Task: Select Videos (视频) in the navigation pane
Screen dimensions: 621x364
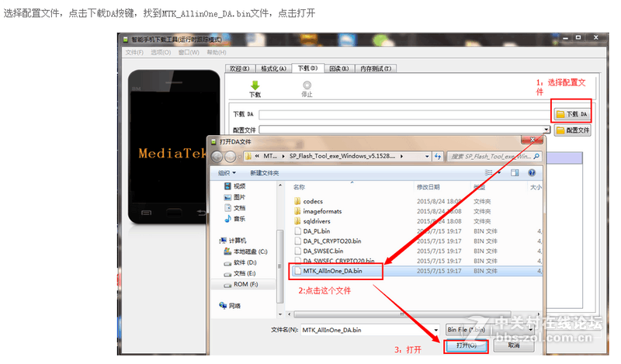Action: pos(235,186)
